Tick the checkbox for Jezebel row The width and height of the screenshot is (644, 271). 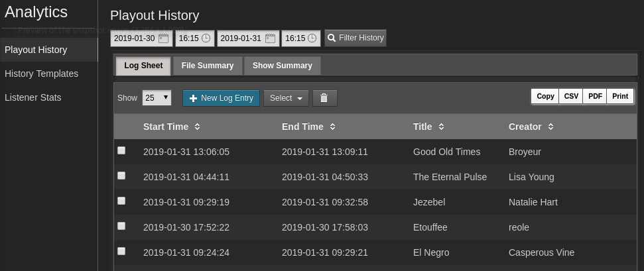coord(121,201)
